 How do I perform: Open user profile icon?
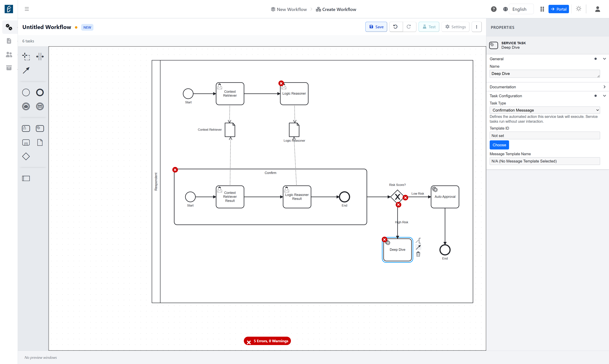click(x=597, y=9)
